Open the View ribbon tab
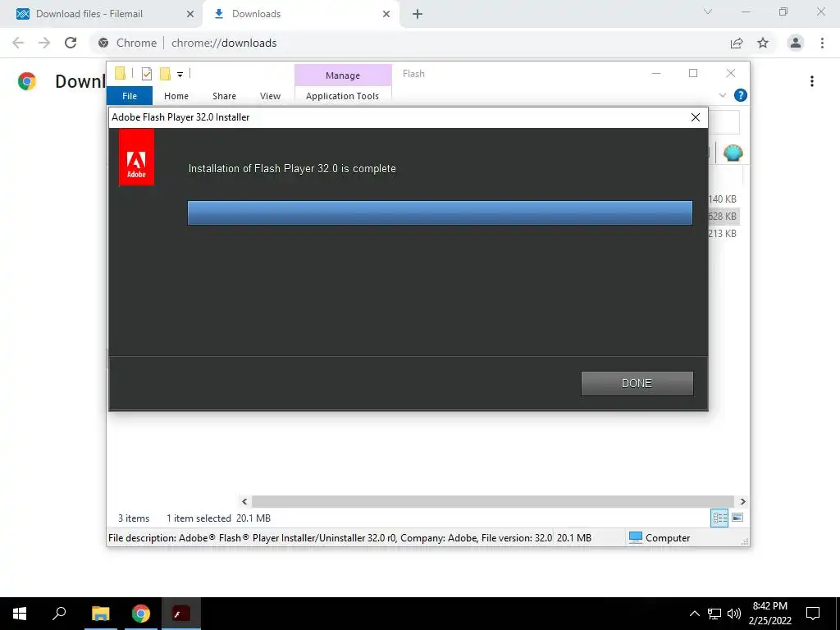 270,96
